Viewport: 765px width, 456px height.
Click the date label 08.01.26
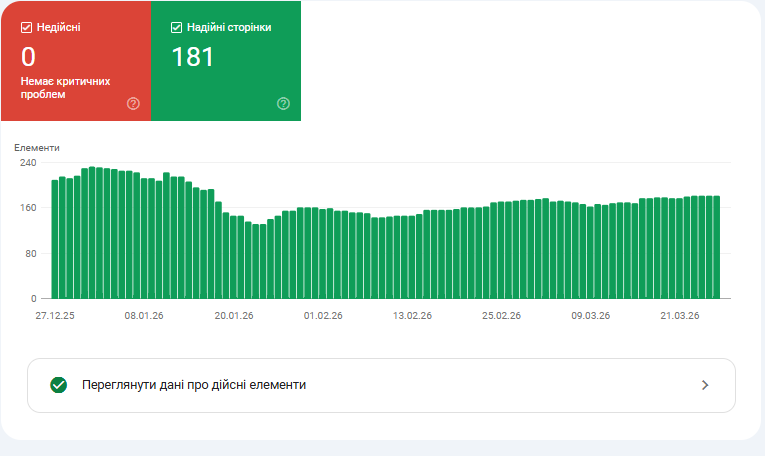pyautogui.click(x=144, y=316)
